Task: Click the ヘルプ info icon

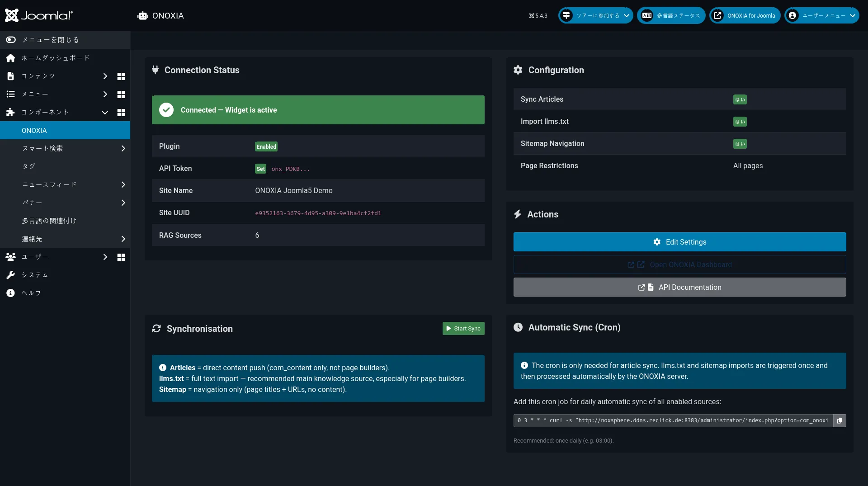Action: (10, 293)
